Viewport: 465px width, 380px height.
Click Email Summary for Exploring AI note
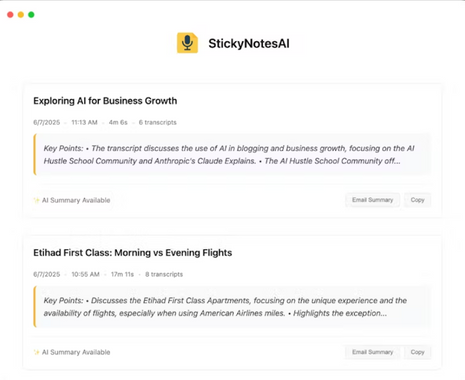(x=372, y=200)
